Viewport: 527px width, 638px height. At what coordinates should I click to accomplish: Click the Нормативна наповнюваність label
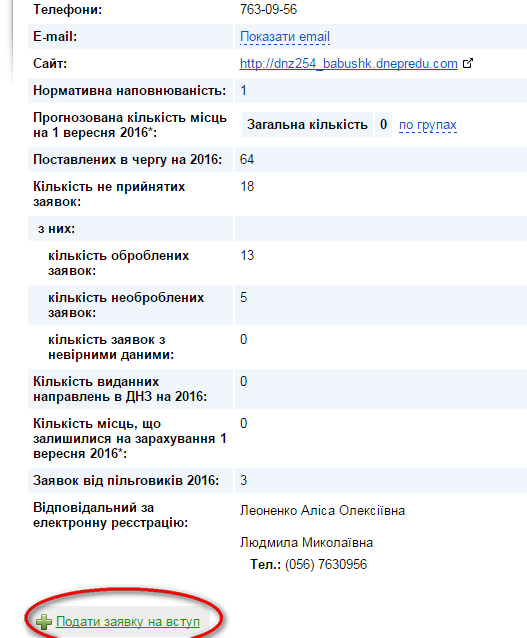coord(129,90)
